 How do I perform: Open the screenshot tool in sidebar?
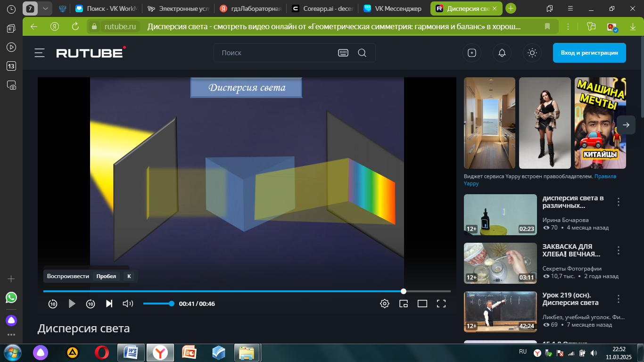(11, 85)
